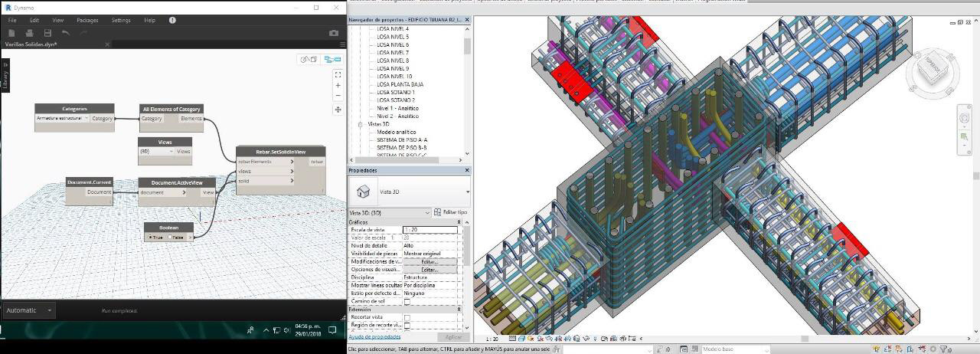The height and width of the screenshot is (354, 980).
Task: Open the Help menu in Dynamo
Action: (149, 20)
